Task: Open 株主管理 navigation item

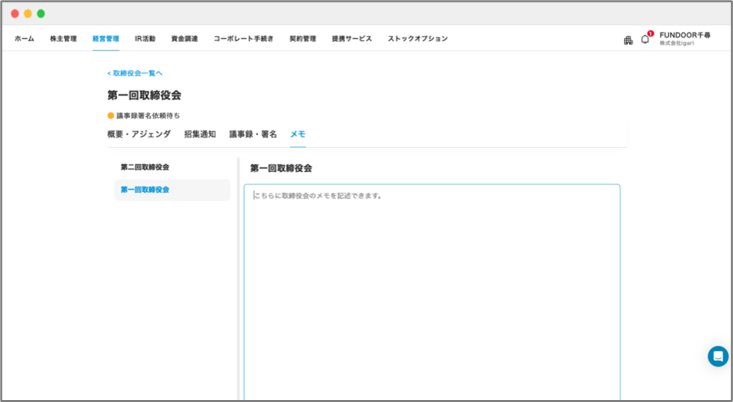Action: (63, 39)
